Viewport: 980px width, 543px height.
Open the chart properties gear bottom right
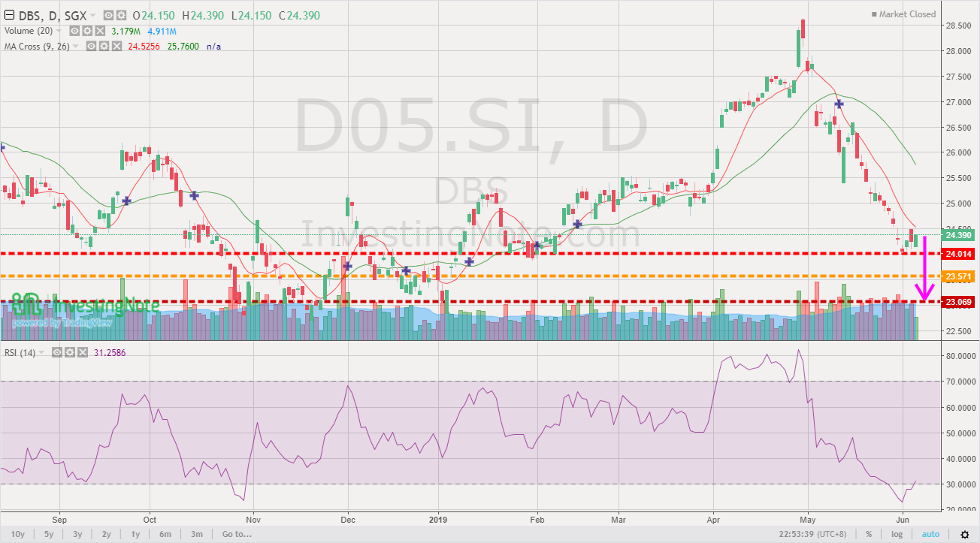point(965,533)
